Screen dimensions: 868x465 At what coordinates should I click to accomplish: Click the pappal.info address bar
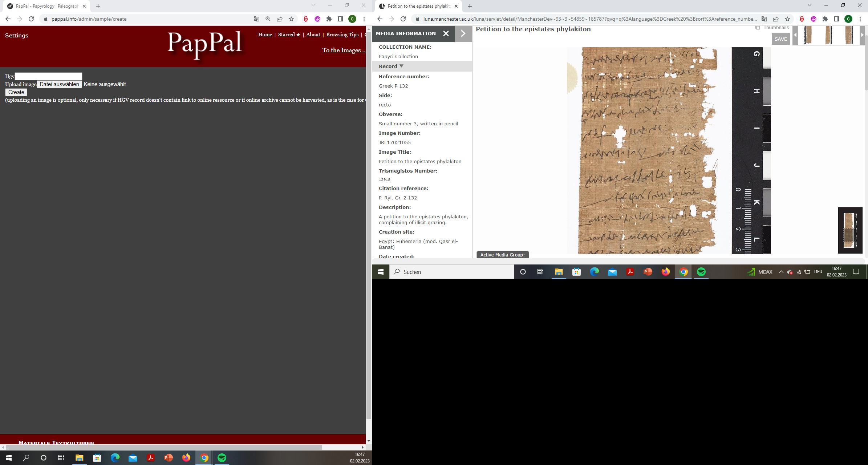coord(145,19)
